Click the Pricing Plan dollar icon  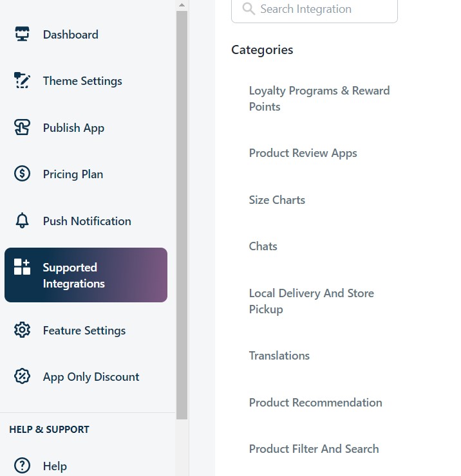click(x=22, y=174)
